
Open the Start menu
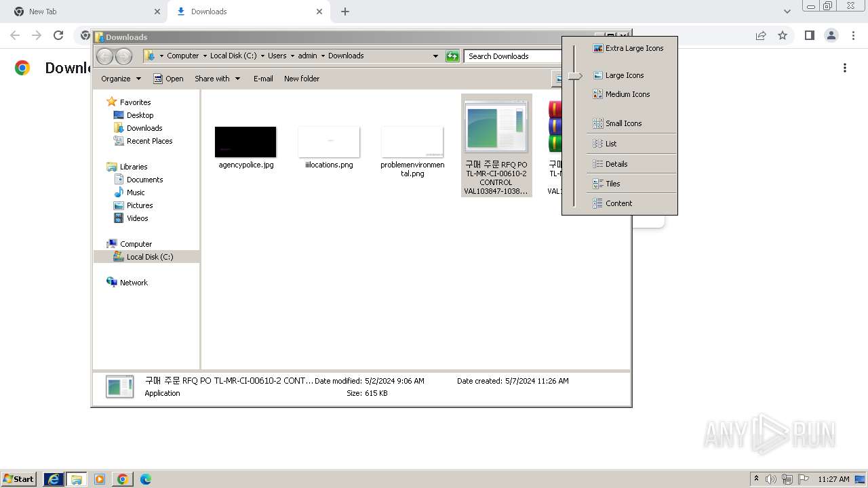[x=19, y=479]
